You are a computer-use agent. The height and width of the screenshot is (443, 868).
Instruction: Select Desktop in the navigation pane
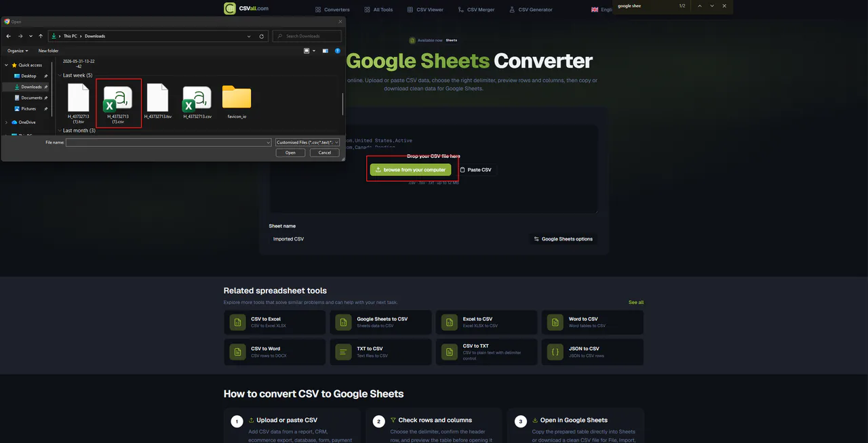tap(28, 76)
